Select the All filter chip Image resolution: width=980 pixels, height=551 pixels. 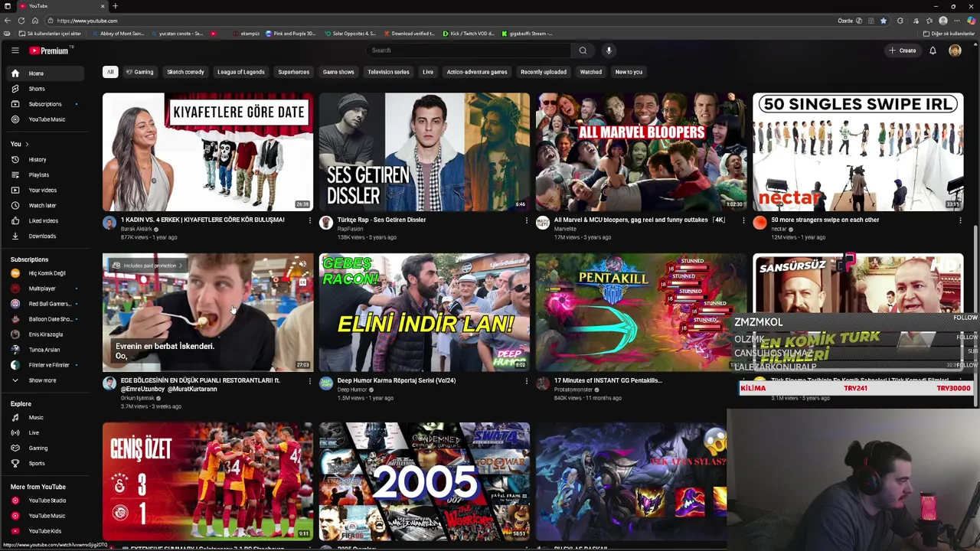tap(110, 72)
